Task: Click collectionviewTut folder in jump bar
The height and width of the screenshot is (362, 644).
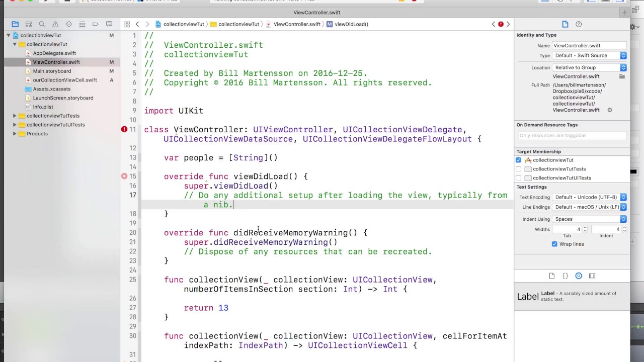Action: (x=235, y=24)
